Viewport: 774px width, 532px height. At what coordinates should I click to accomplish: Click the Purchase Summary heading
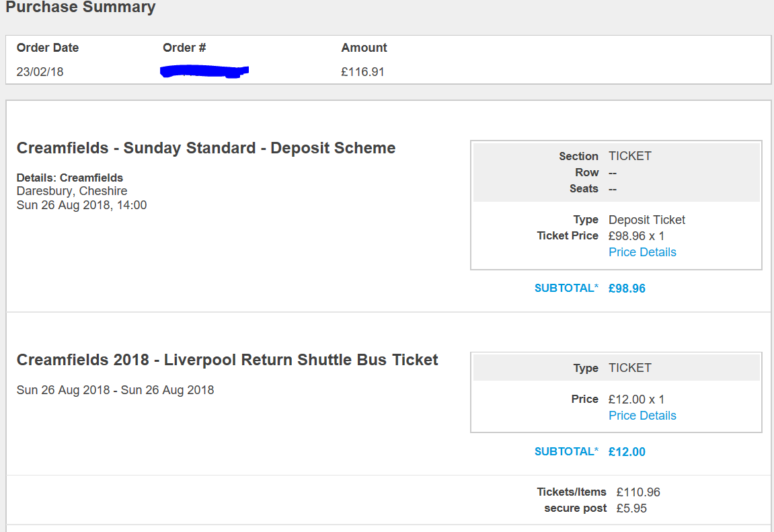81,7
